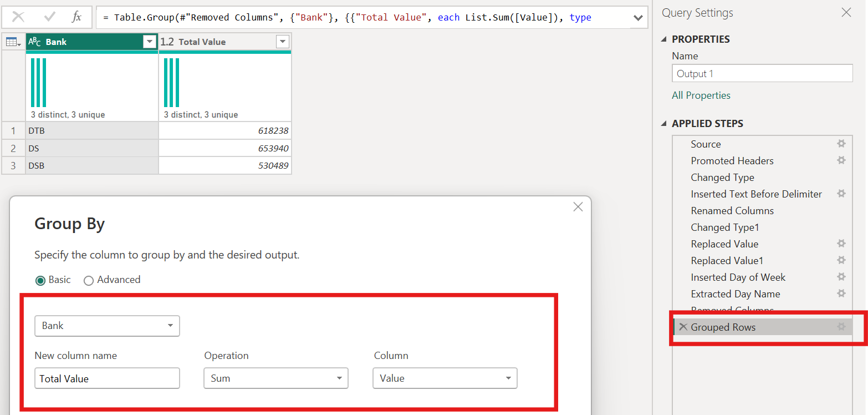Select the Bank column header
The image size is (868, 415).
92,42
